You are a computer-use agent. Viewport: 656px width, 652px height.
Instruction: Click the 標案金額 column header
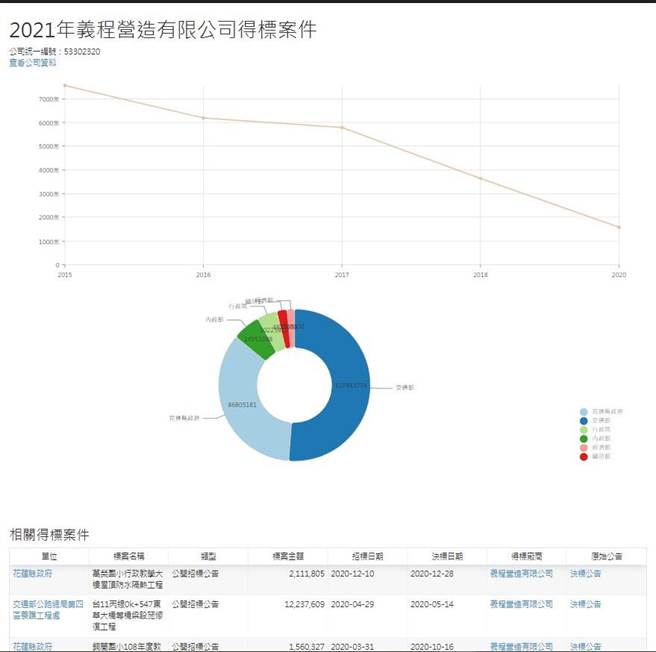(288, 556)
